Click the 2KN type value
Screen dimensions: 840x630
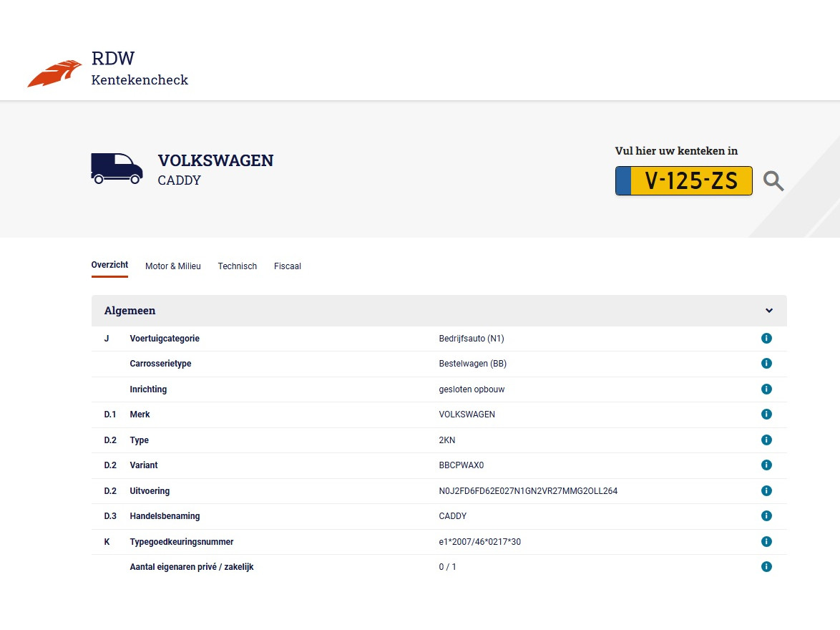click(x=446, y=441)
